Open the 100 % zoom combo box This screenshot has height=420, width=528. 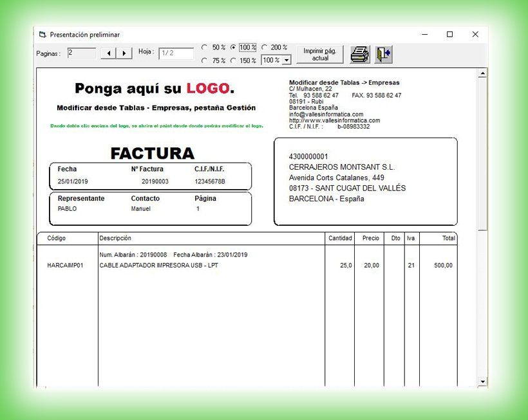coord(276,60)
